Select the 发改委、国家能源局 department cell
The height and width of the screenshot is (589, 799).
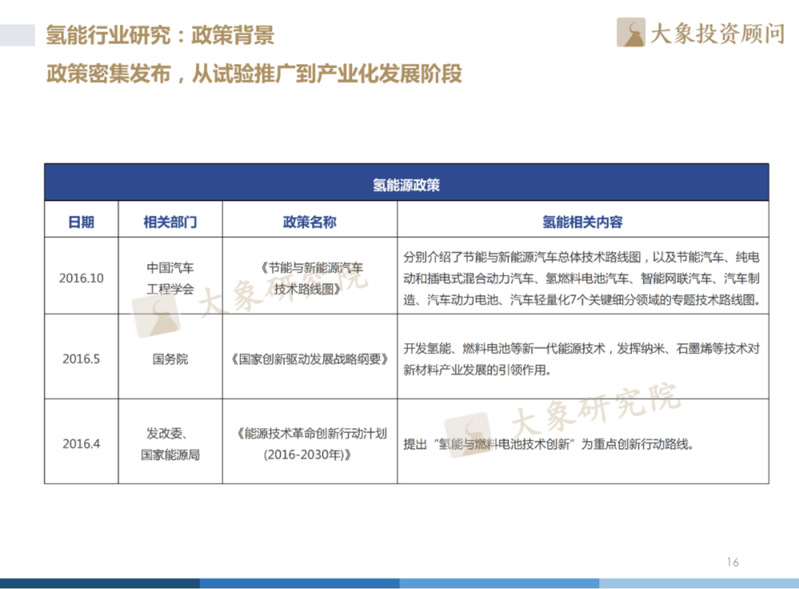[x=170, y=443]
